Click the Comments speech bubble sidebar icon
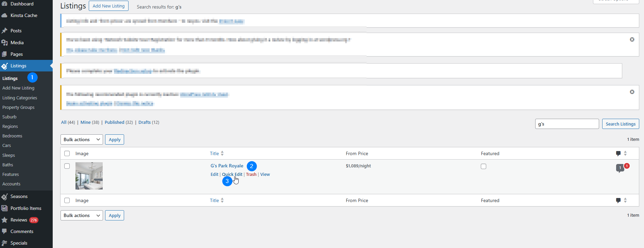The height and width of the screenshot is (248, 644). (x=4, y=231)
